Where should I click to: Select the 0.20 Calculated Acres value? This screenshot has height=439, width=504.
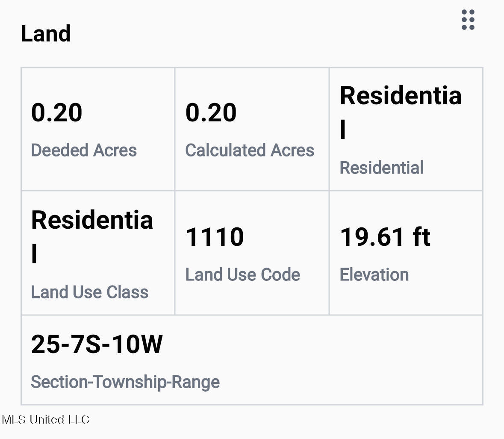pyautogui.click(x=211, y=112)
